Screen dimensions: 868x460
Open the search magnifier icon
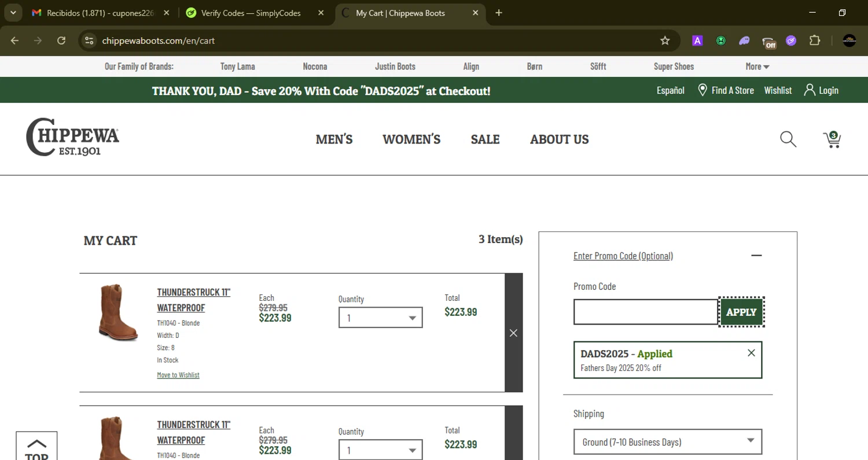click(x=788, y=139)
